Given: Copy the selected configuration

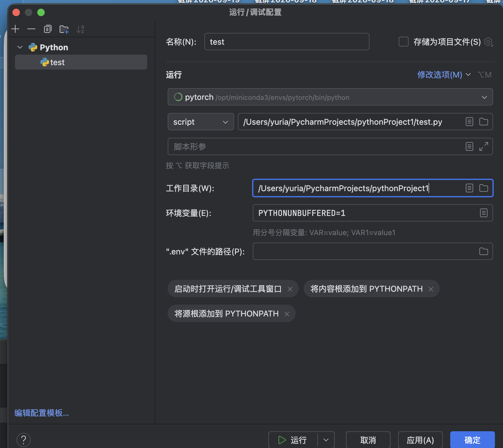Looking at the screenshot, I should click(48, 29).
